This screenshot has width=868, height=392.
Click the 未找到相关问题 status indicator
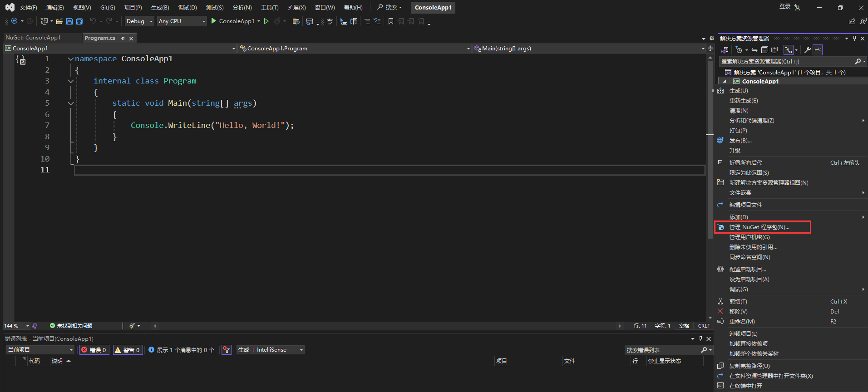71,326
